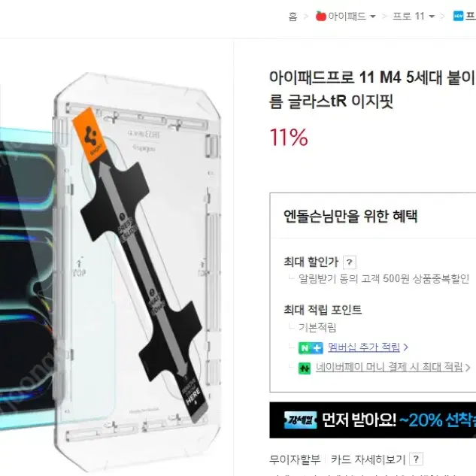Click the 강세일 badge on banner
This screenshot has height=476, width=476.
[x=300, y=420]
